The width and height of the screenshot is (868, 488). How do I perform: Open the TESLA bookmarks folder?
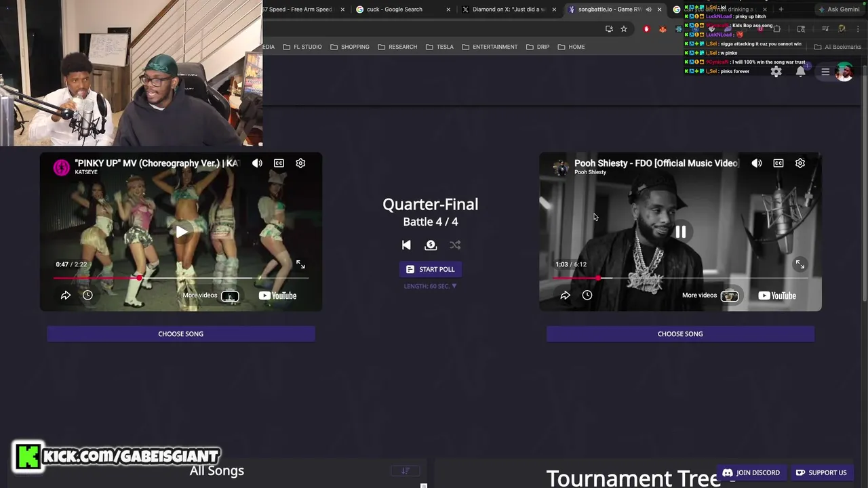click(440, 47)
